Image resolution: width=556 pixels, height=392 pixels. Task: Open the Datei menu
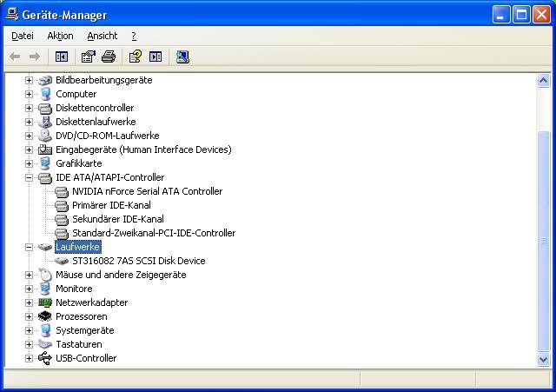[23, 36]
